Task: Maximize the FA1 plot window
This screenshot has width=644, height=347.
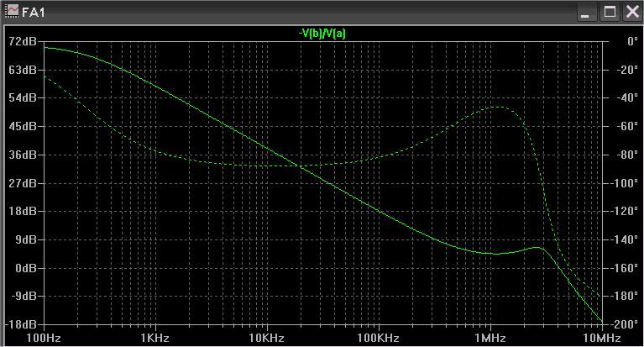Action: tap(610, 12)
